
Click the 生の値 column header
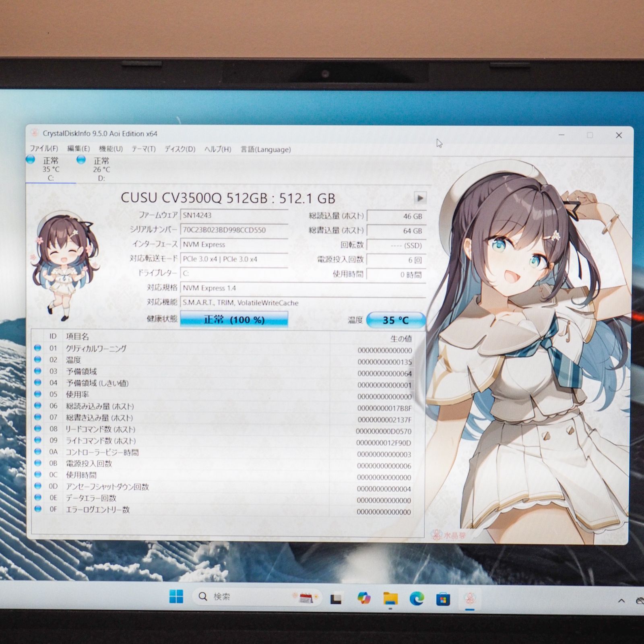coord(401,339)
